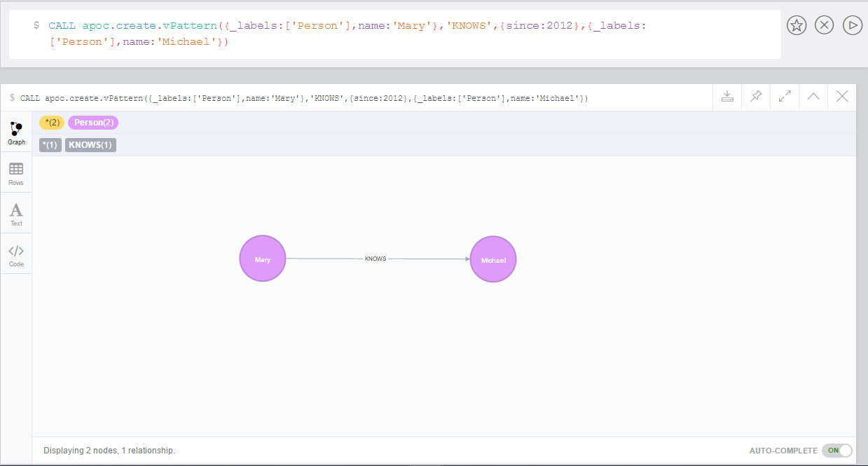Click the Mary node in graph
The height and width of the screenshot is (466, 868).
tap(263, 259)
